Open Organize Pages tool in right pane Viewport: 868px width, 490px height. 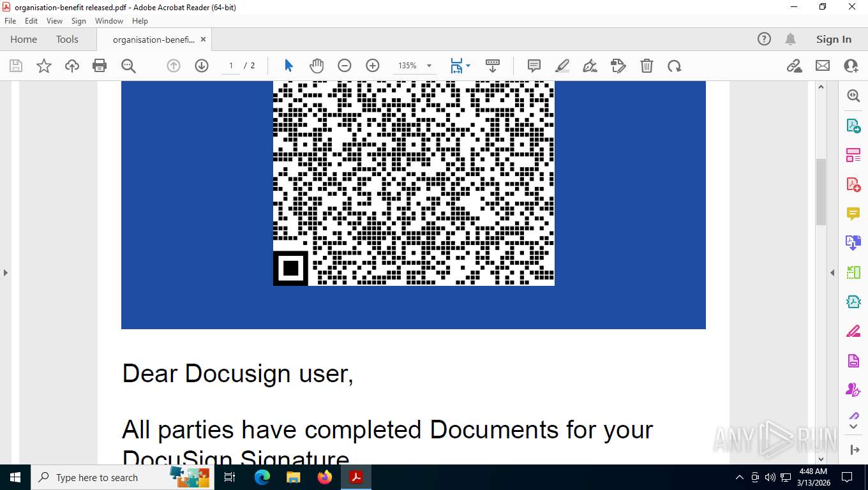pos(853,155)
